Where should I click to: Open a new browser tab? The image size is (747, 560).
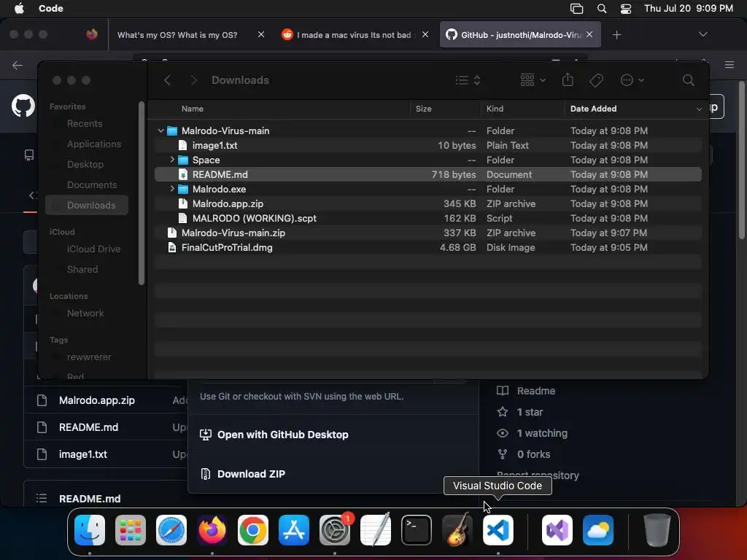coord(616,35)
